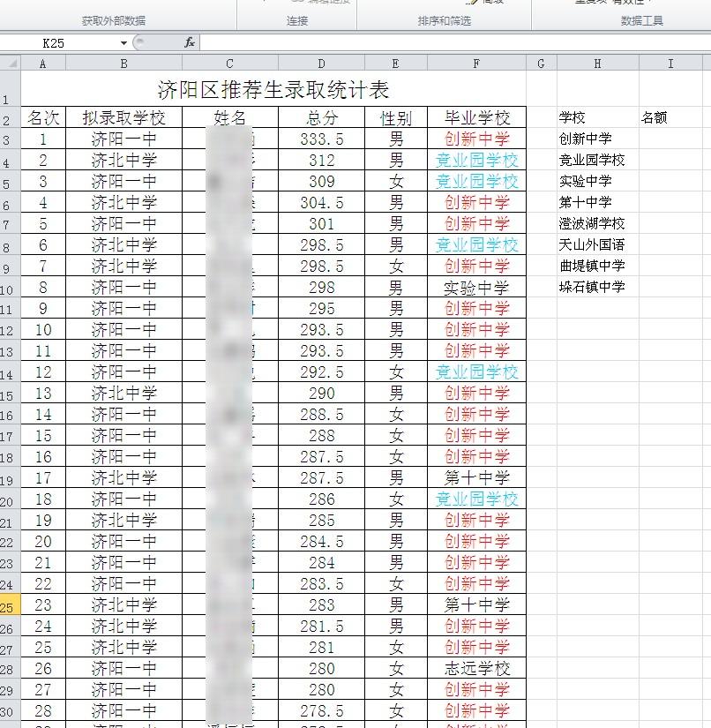
Task: Select row 18 header
Action: click(11, 457)
